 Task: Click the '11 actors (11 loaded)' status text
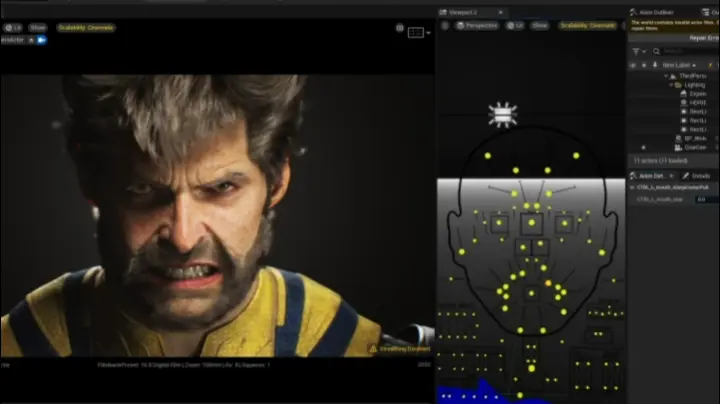[660, 161]
